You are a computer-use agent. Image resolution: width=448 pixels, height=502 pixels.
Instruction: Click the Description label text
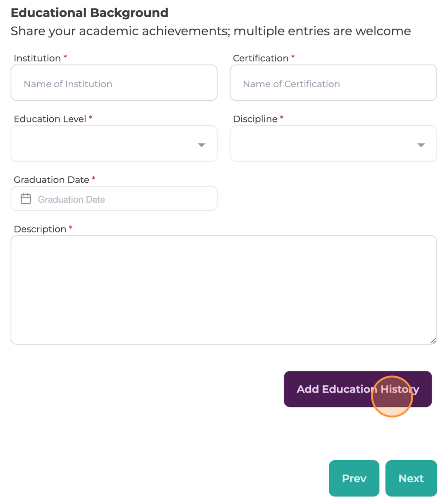(x=40, y=229)
